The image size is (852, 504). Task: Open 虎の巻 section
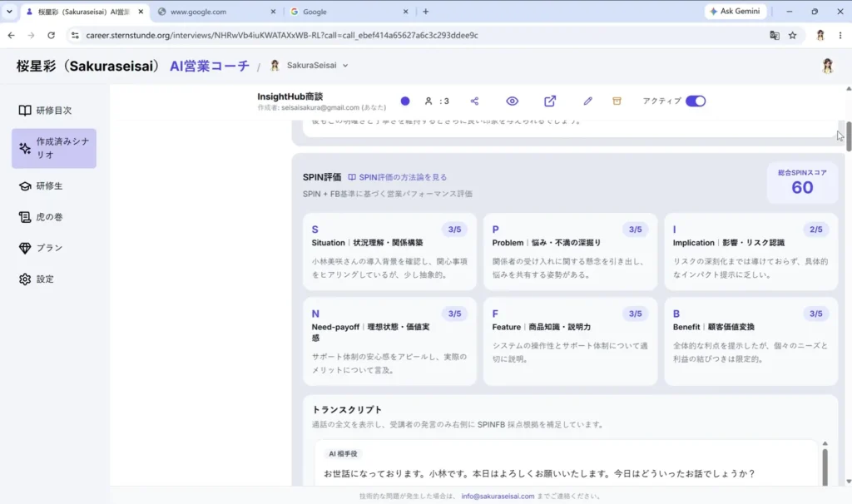point(54,217)
